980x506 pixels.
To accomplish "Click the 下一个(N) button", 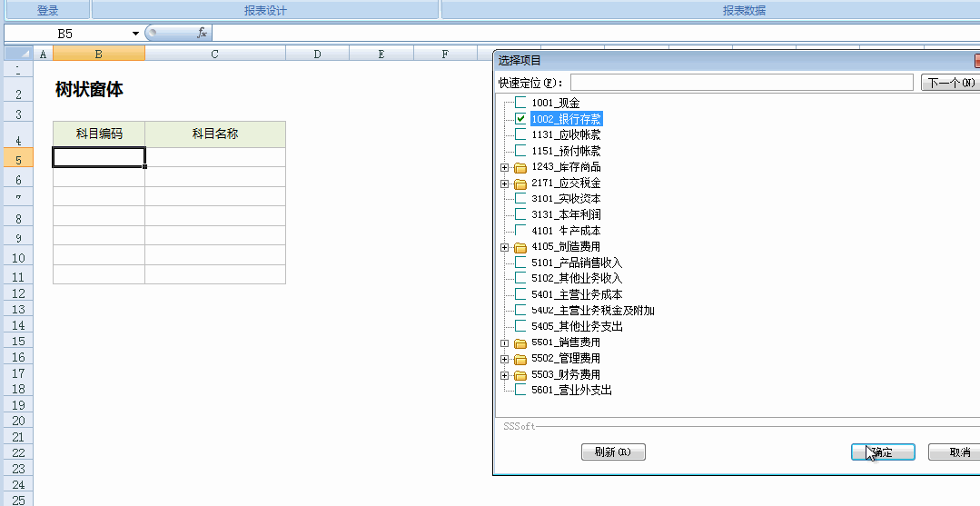I will (x=951, y=83).
